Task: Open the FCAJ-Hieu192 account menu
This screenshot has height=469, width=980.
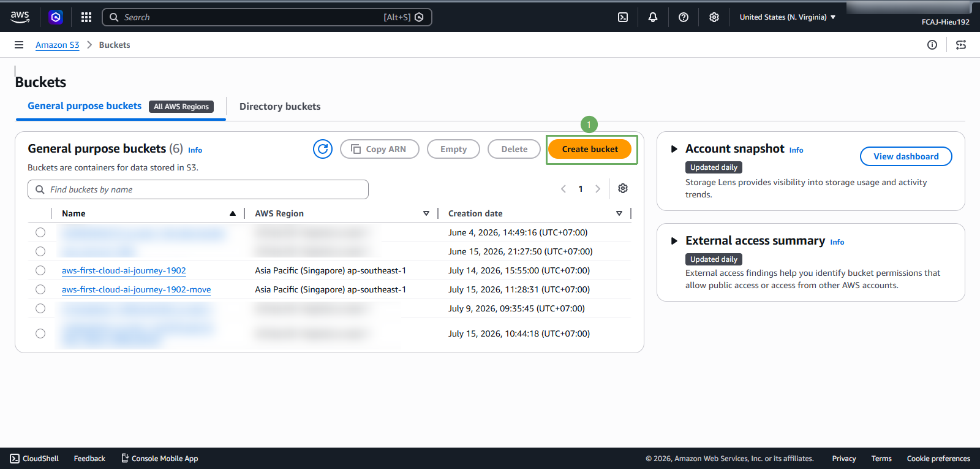Action: (x=945, y=22)
